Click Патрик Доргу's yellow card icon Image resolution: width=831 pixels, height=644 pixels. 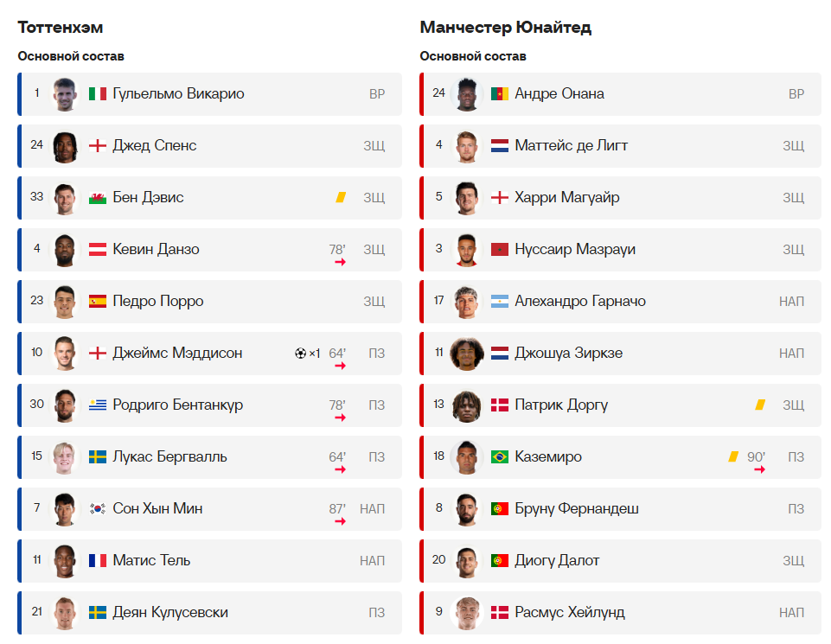(x=760, y=405)
